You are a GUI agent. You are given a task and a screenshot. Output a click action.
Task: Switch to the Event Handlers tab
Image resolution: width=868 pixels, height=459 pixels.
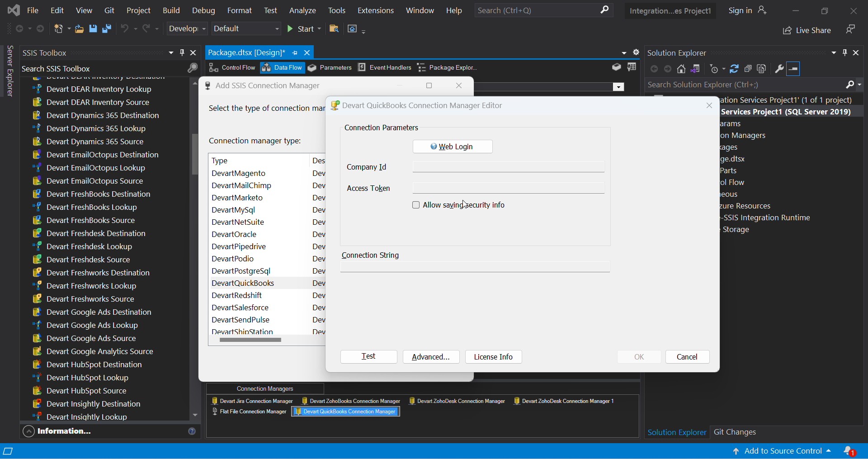(385, 67)
